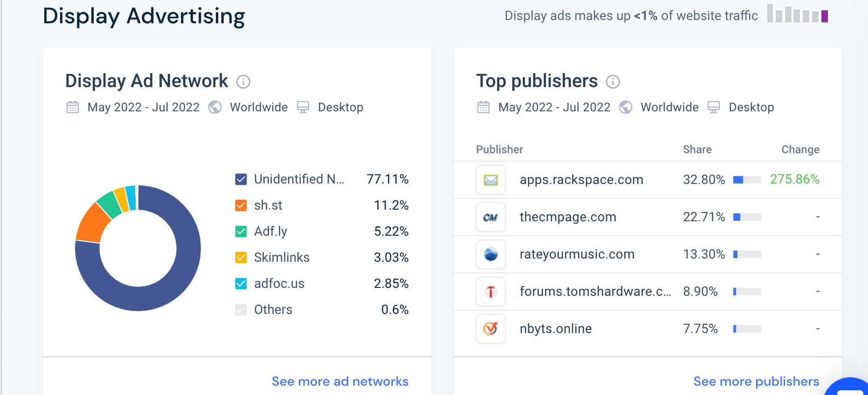Open See more ad networks
868x395 pixels.
pos(340,381)
